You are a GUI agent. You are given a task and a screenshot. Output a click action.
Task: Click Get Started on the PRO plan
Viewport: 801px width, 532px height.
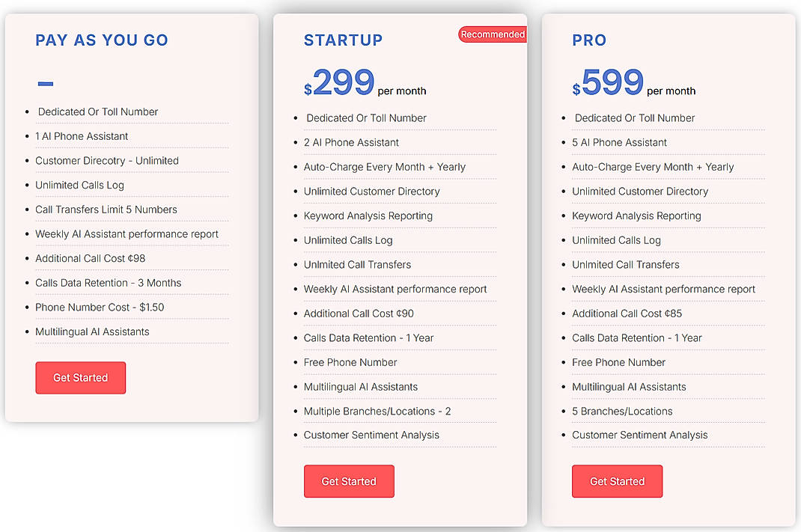tap(617, 481)
